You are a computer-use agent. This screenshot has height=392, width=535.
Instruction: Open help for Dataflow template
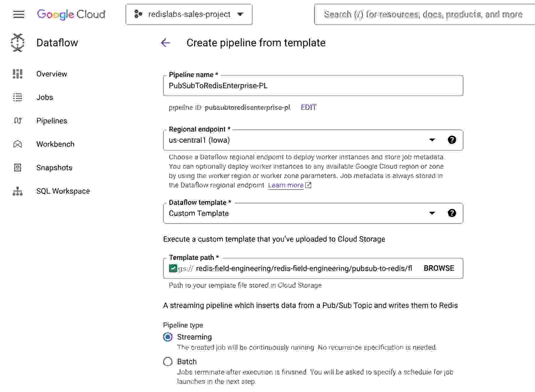coord(452,213)
